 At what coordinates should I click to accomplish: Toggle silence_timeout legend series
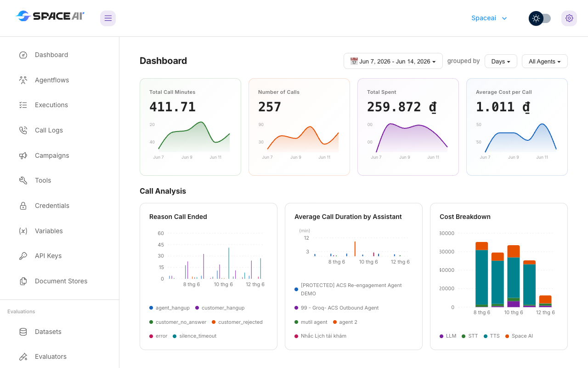point(195,336)
